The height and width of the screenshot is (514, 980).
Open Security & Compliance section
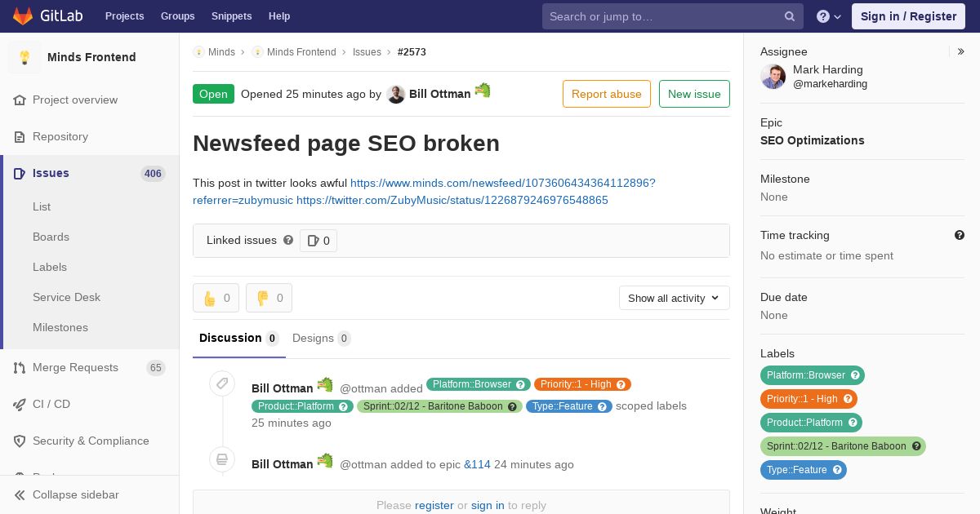(x=90, y=441)
